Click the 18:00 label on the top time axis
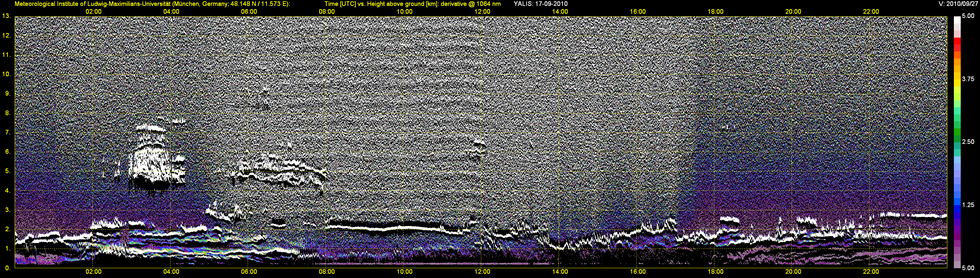 click(x=715, y=12)
